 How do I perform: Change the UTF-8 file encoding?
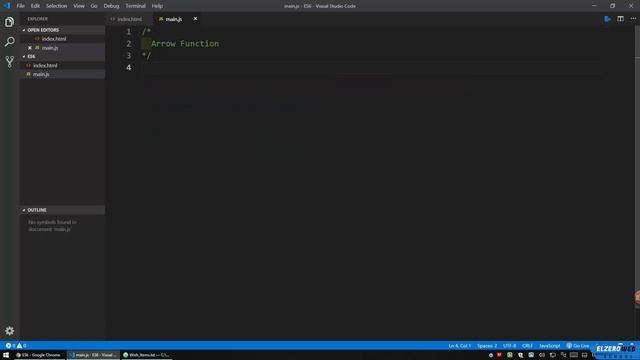tap(509, 346)
